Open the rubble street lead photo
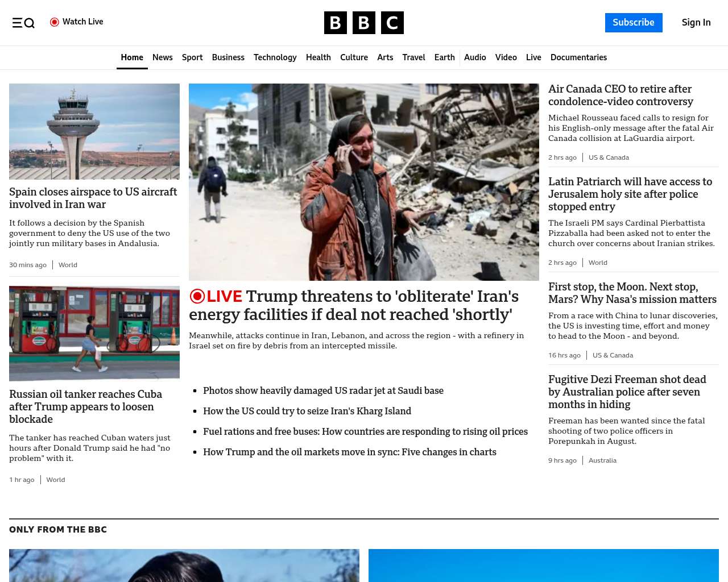The width and height of the screenshot is (728, 582). click(x=364, y=182)
